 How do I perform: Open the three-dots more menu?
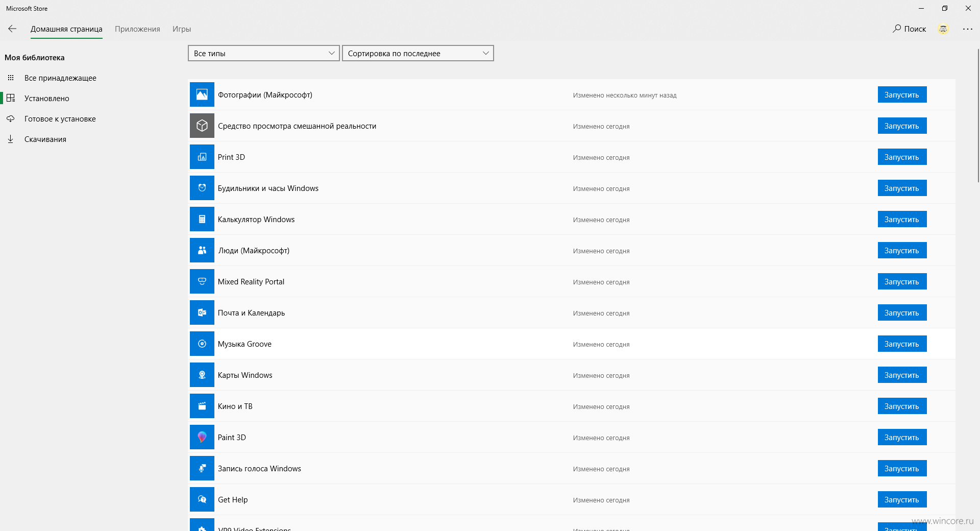968,29
